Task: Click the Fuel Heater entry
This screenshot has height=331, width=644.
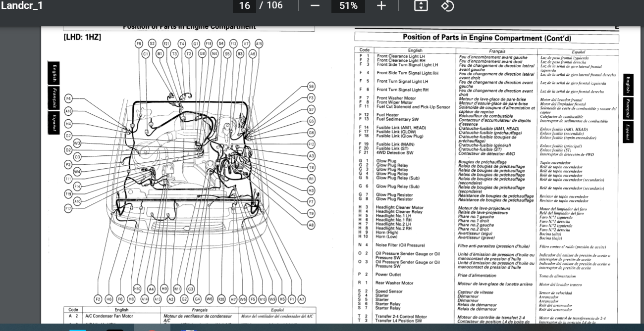Action: pos(387,115)
